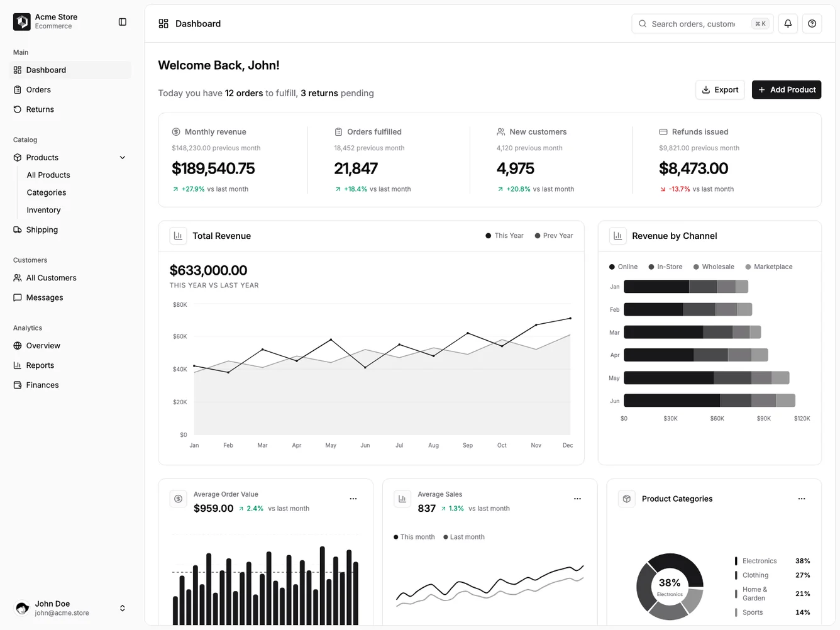Click the Shipping truck icon
Image resolution: width=840 pixels, height=630 pixels.
click(x=17, y=229)
